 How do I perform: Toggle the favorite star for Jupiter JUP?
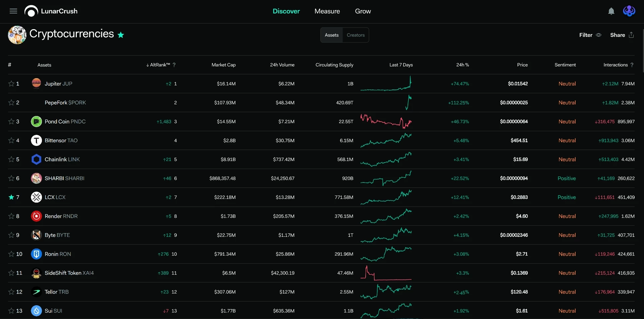[x=11, y=84]
